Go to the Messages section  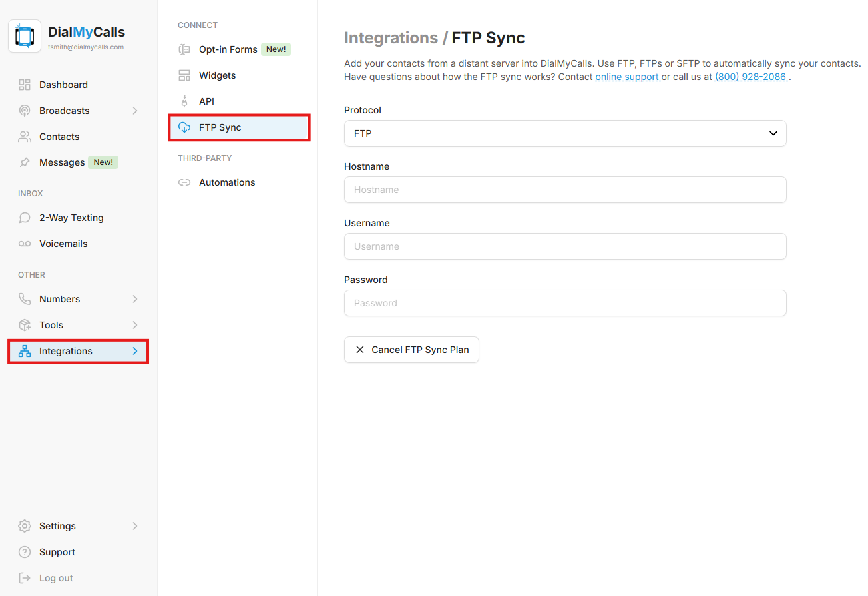point(61,162)
